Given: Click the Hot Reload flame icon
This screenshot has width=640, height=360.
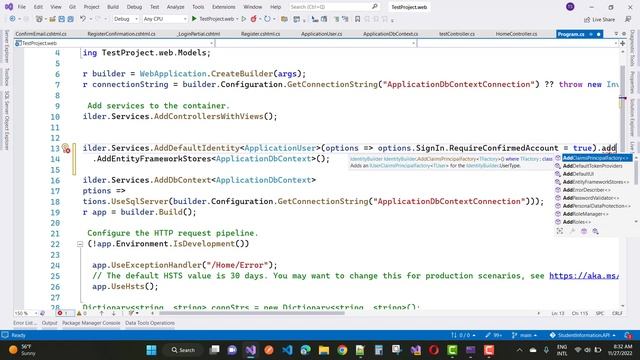Looking at the screenshot, I should tap(254, 19).
